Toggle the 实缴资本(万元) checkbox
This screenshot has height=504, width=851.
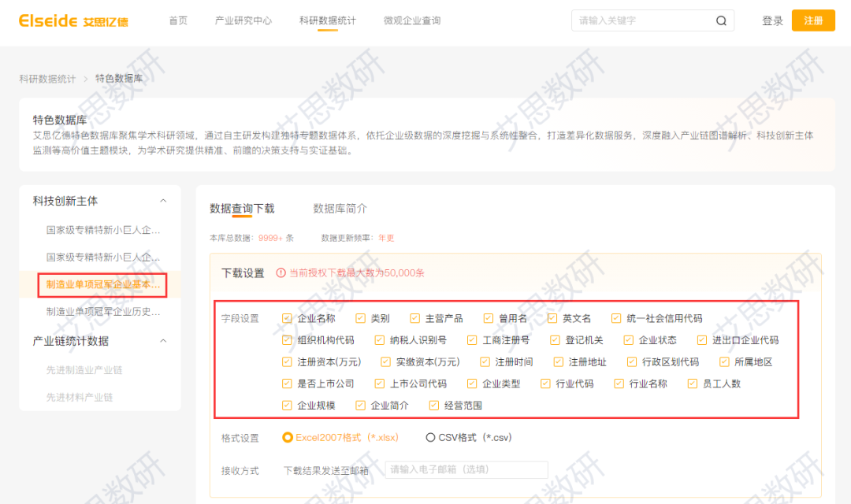(385, 362)
